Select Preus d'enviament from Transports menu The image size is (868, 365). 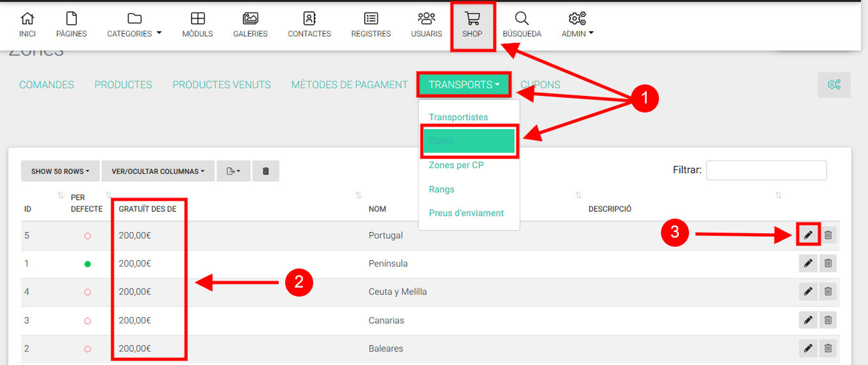click(466, 213)
